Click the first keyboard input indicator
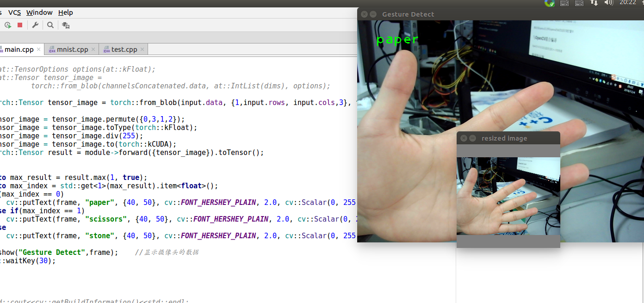Screen dimensions: 644x303 [x=564, y=3]
